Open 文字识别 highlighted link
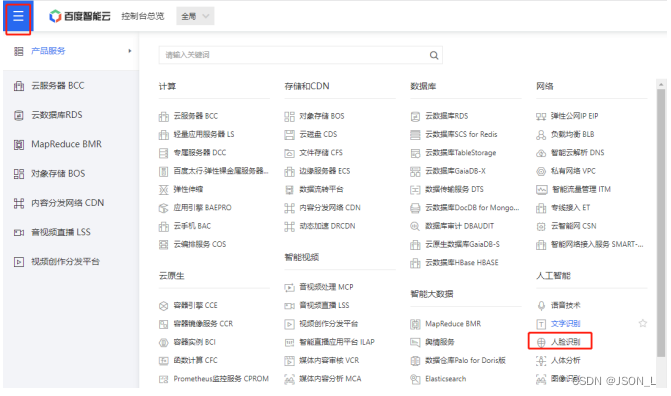 point(565,324)
